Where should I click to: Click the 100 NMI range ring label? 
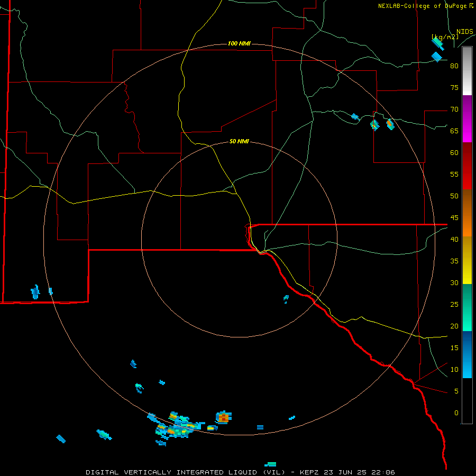(239, 43)
